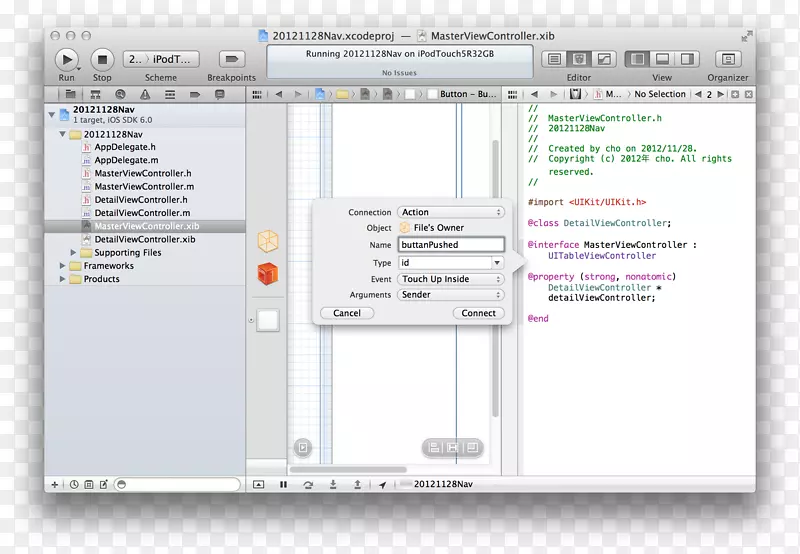Open Button - Bu... jump bar item
Image resolution: width=800 pixels, height=554 pixels.
pyautogui.click(x=462, y=94)
